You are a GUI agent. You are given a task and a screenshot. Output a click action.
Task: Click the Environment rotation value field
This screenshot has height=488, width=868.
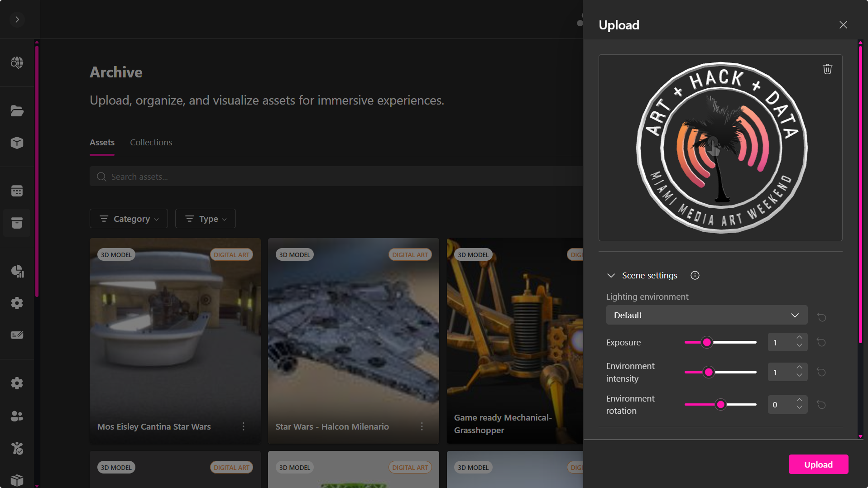coord(781,405)
